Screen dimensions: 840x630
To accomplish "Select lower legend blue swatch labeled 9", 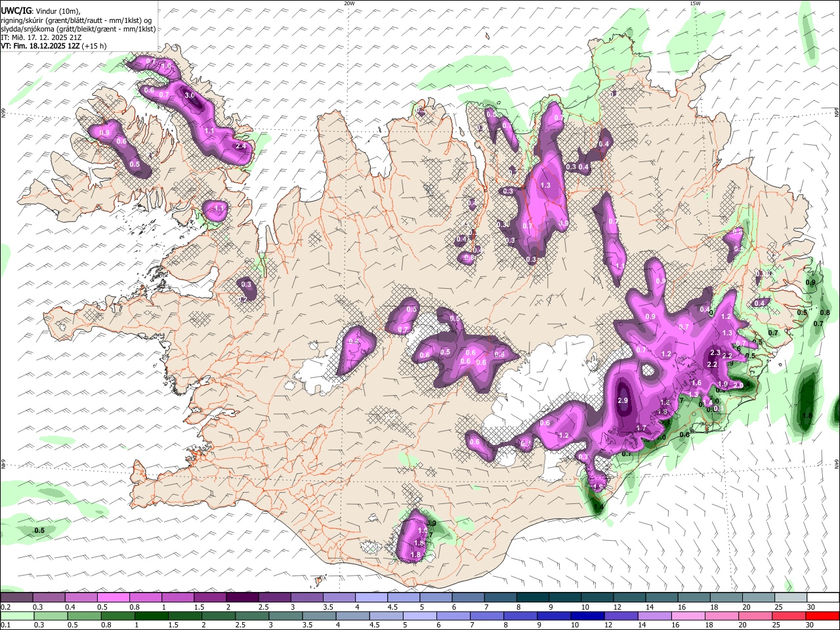I will point(554,616).
